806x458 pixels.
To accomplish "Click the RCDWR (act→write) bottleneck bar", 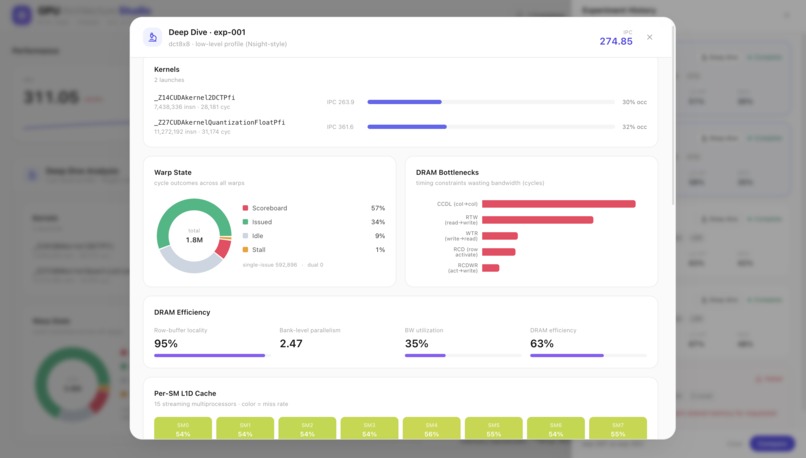I will click(x=490, y=268).
